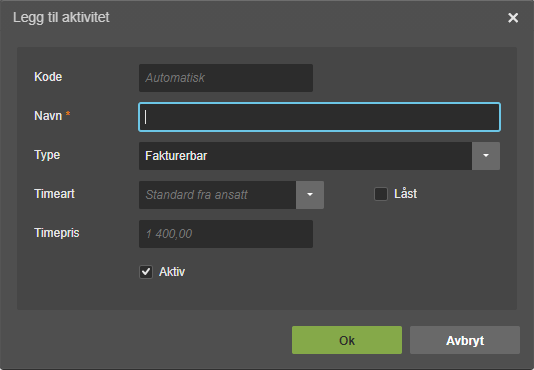Click the Standard fra ansatt combo field
The image size is (534, 370).
click(x=217, y=195)
